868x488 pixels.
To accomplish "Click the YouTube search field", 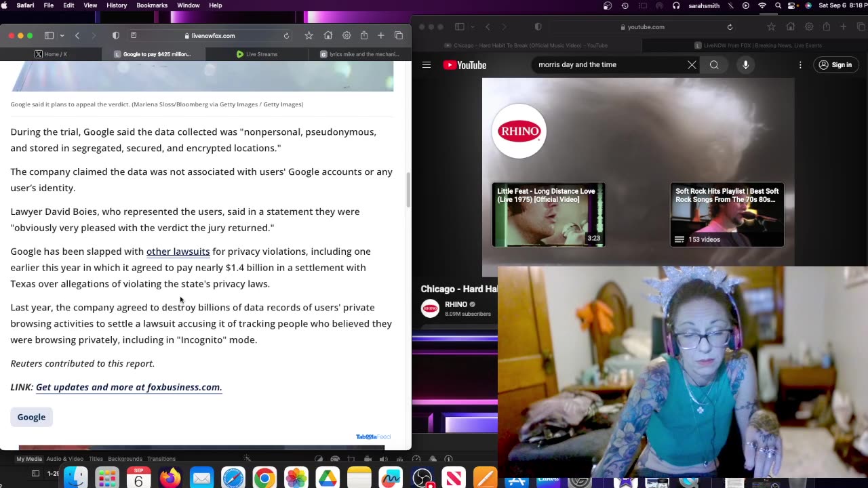I will [x=610, y=65].
